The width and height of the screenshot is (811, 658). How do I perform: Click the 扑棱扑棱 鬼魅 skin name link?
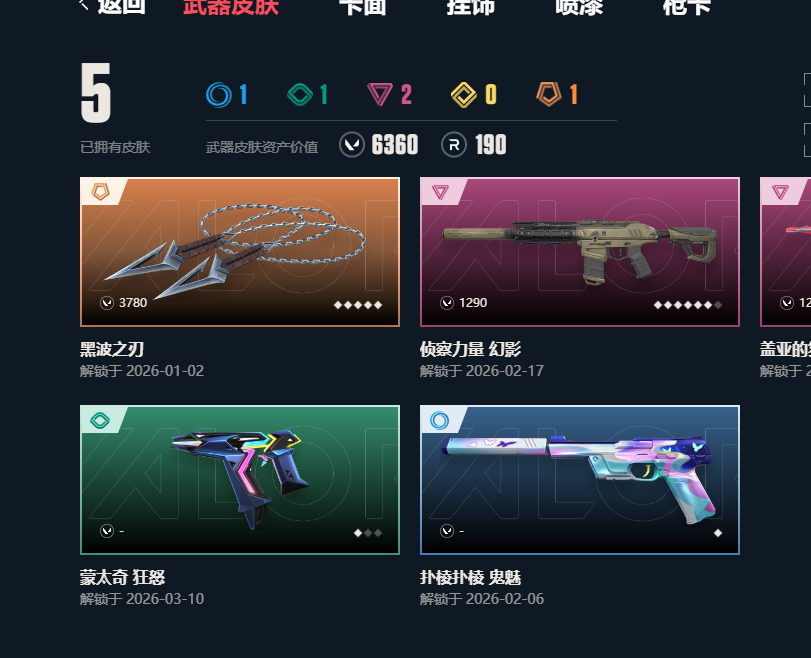click(470, 577)
